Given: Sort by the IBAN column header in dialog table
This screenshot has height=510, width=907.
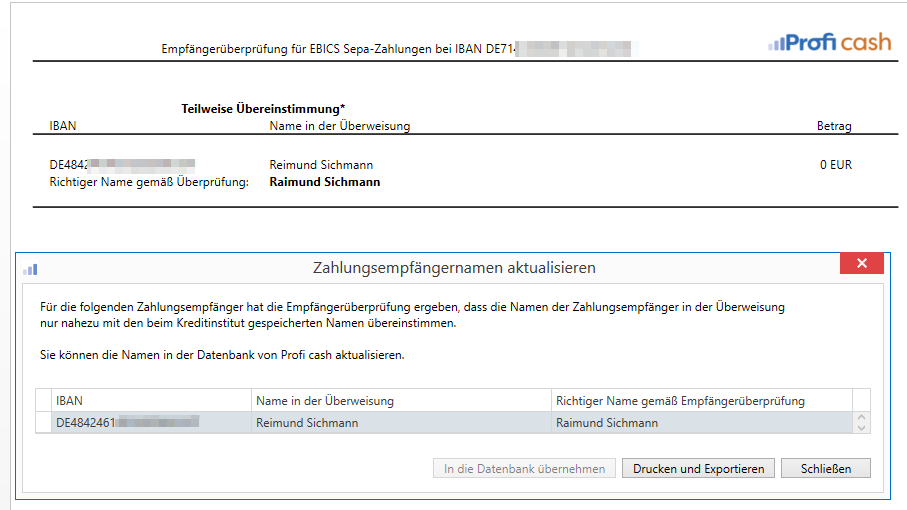Looking at the screenshot, I should (x=150, y=400).
